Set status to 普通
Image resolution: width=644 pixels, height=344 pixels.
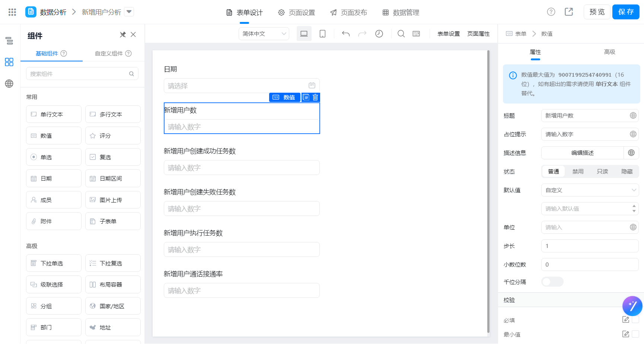tap(554, 171)
